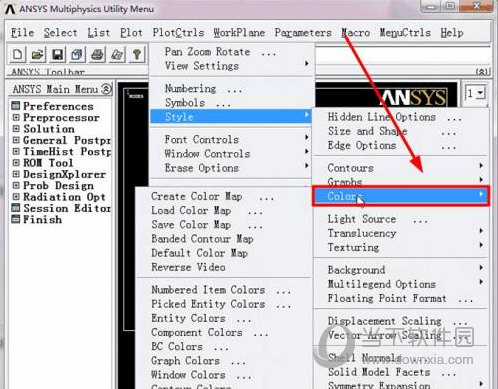The height and width of the screenshot is (389, 498).
Task: Open the window number dropdown showing 1
Action: 480,93
